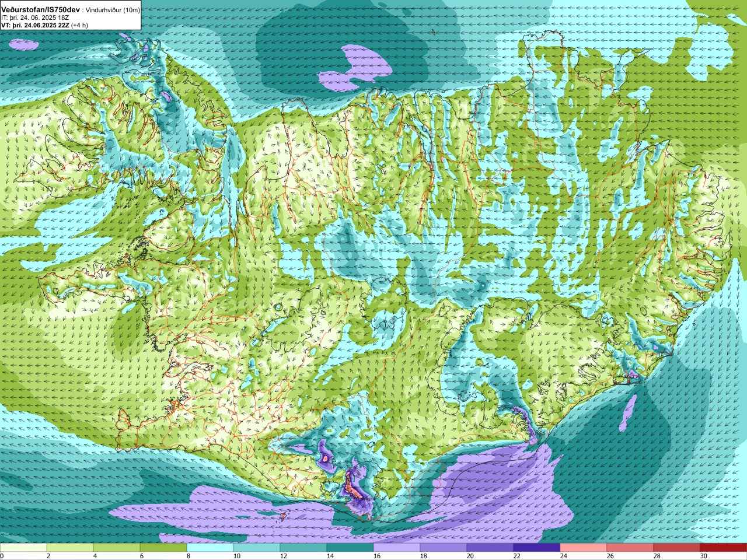This screenshot has width=747, height=560.
Task: Click the legend value 8
Action: (x=188, y=556)
